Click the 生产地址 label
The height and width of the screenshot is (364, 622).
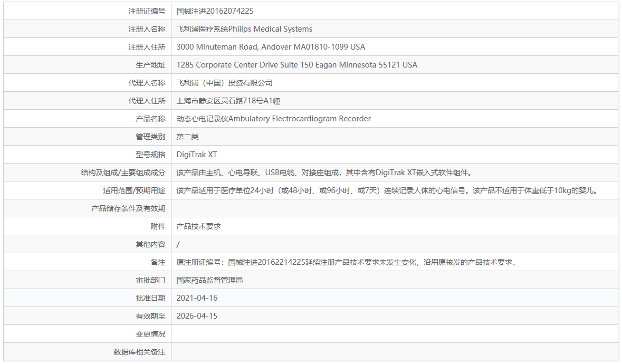tap(151, 65)
